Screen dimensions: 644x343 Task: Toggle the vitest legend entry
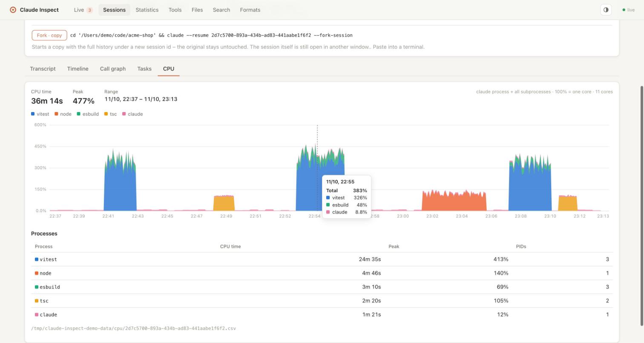tap(40, 114)
